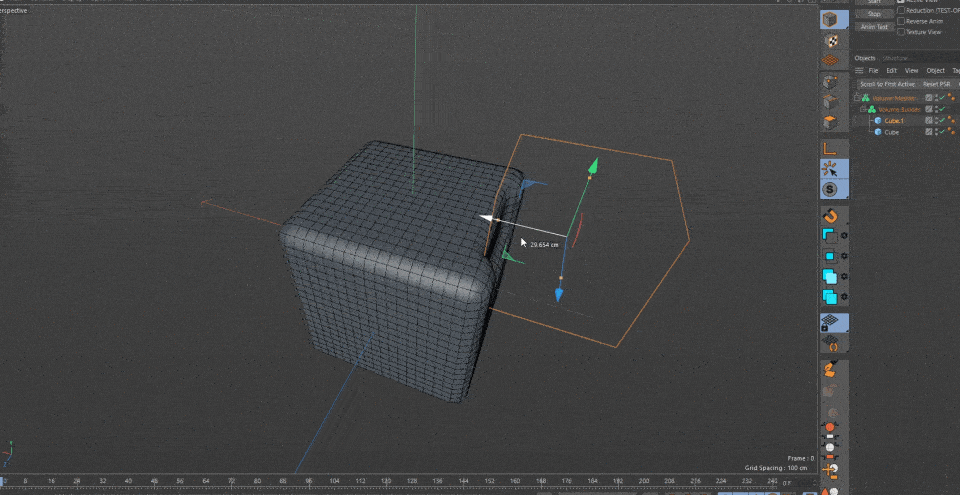Collapse the Volume Mesher tree node
Screen dimensions: 960x495
coord(857,98)
